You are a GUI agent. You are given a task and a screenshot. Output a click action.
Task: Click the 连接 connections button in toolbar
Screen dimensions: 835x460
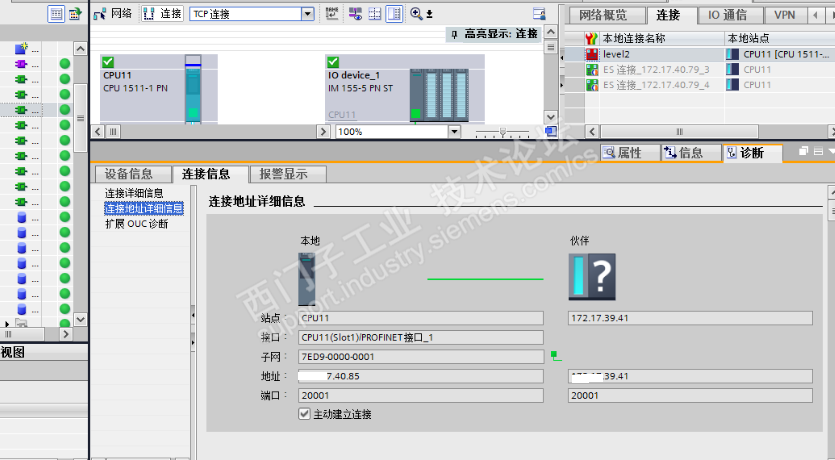click(x=162, y=13)
